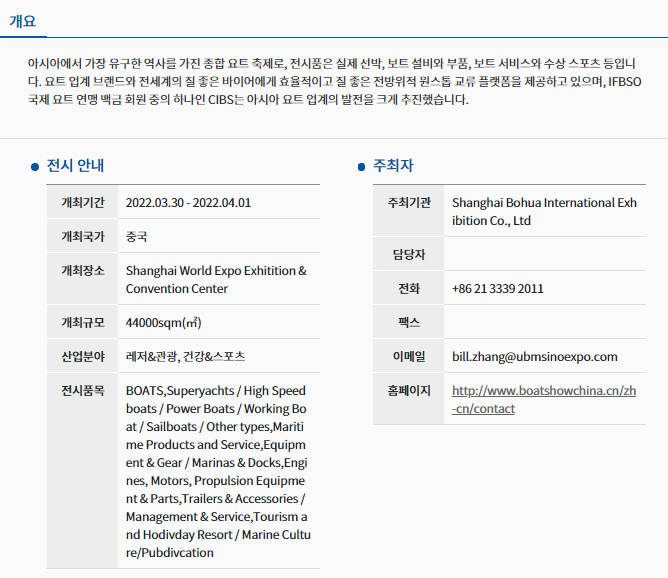Click the 전시품목 row label
The width and height of the screenshot is (668, 578).
pos(83,391)
